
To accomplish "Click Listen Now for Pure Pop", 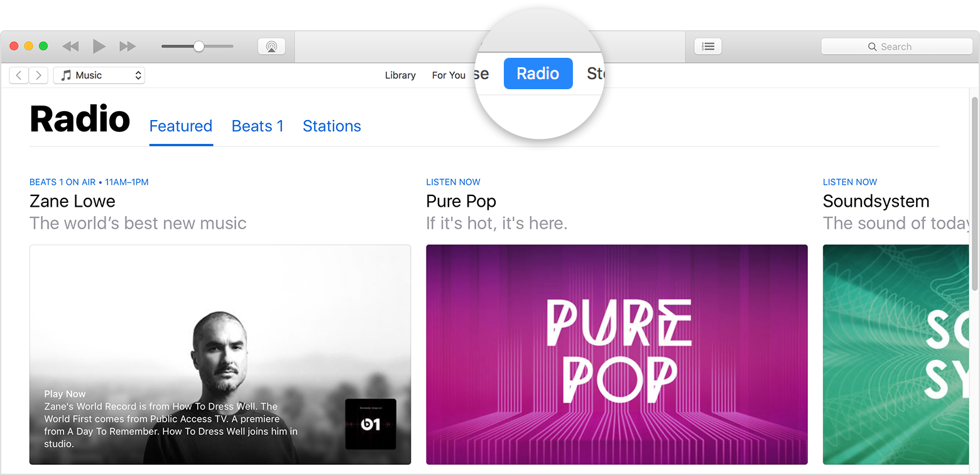I will point(453,182).
